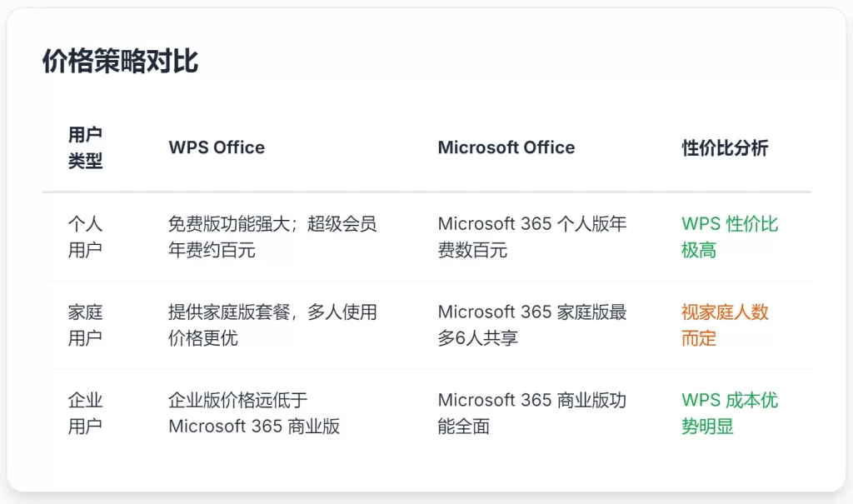Click the divider line beneath the table header

(x=426, y=192)
